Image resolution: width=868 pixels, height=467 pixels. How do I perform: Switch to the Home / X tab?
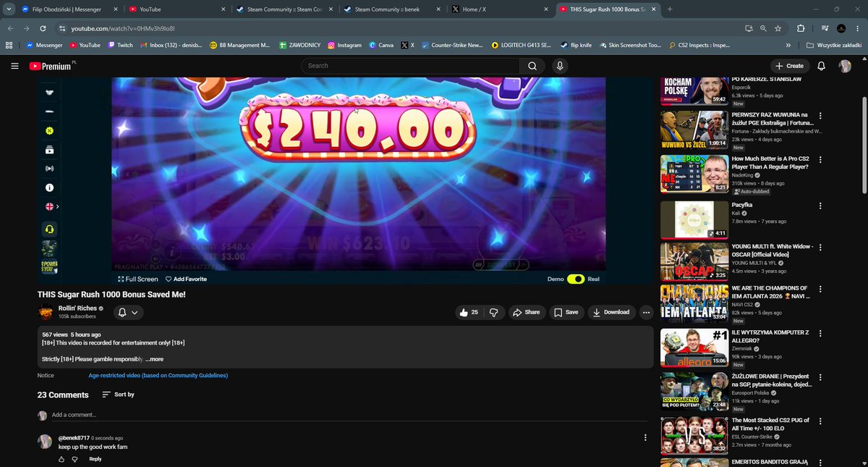[x=499, y=9]
